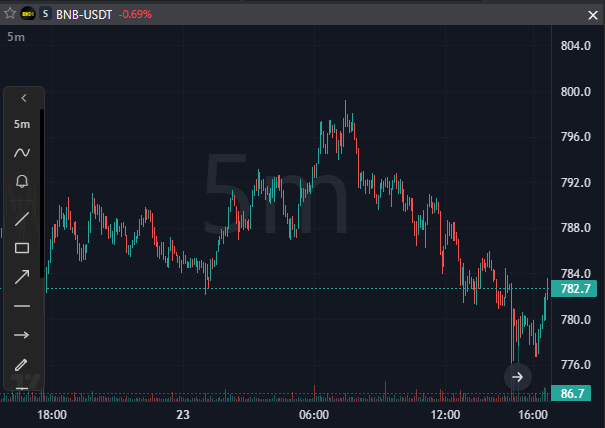Select the diagonal arrow drawing tool
This screenshot has height=428, width=605.
(22, 277)
